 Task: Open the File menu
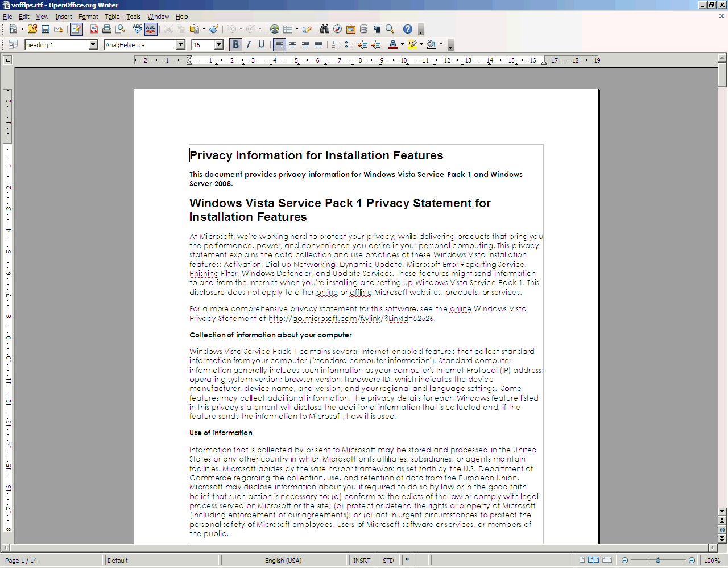7,17
